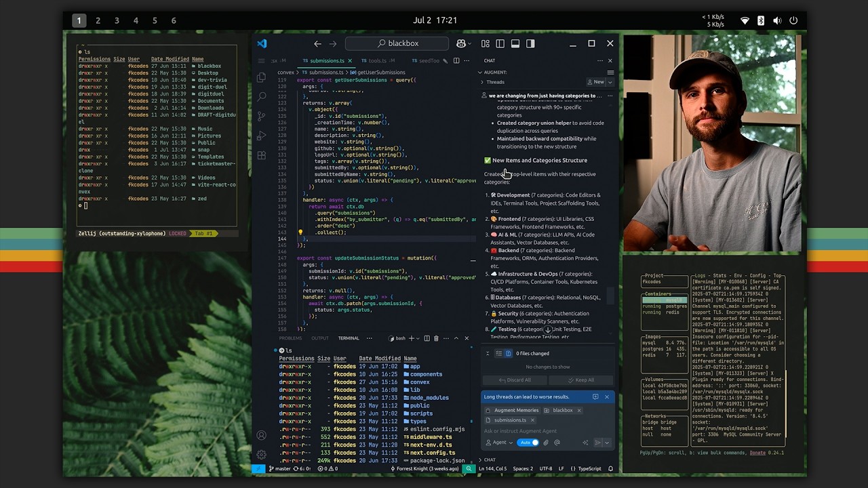
Task: Collapse the files changed section chevron
Action: coord(487,353)
